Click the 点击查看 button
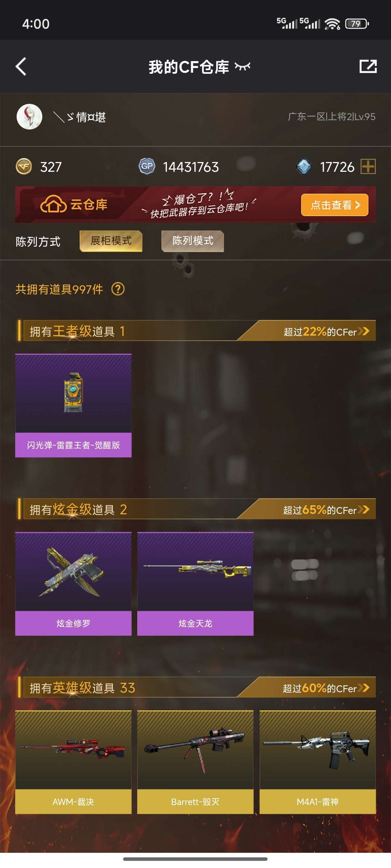 335,205
